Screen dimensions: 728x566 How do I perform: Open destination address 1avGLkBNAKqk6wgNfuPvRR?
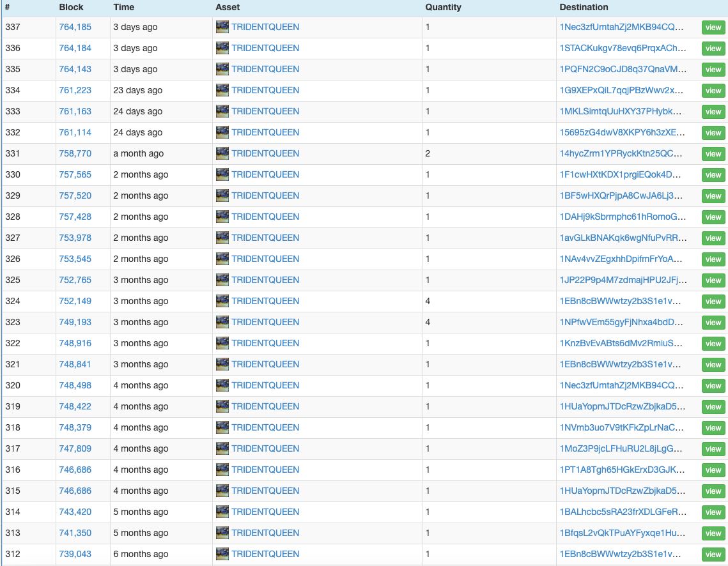623,238
